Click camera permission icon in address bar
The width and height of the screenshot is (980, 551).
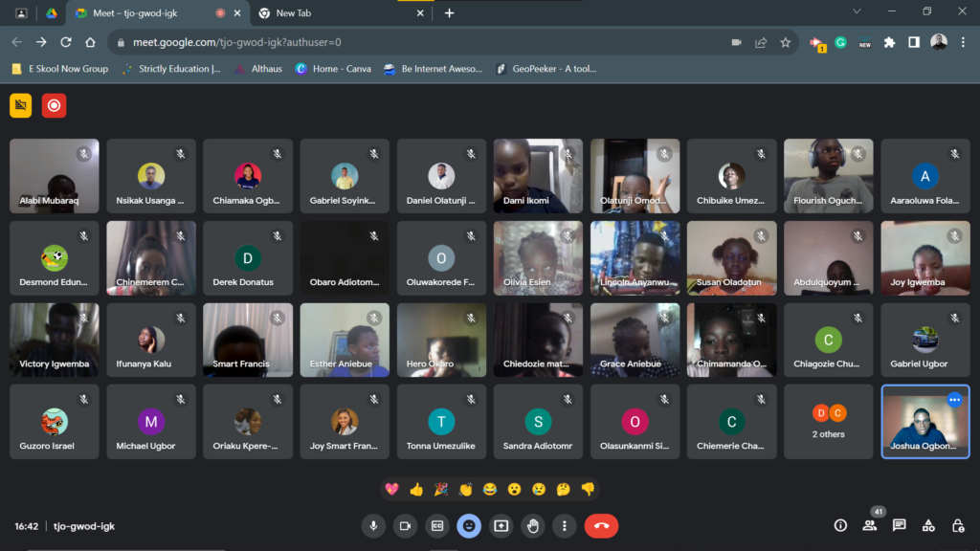pyautogui.click(x=736, y=42)
